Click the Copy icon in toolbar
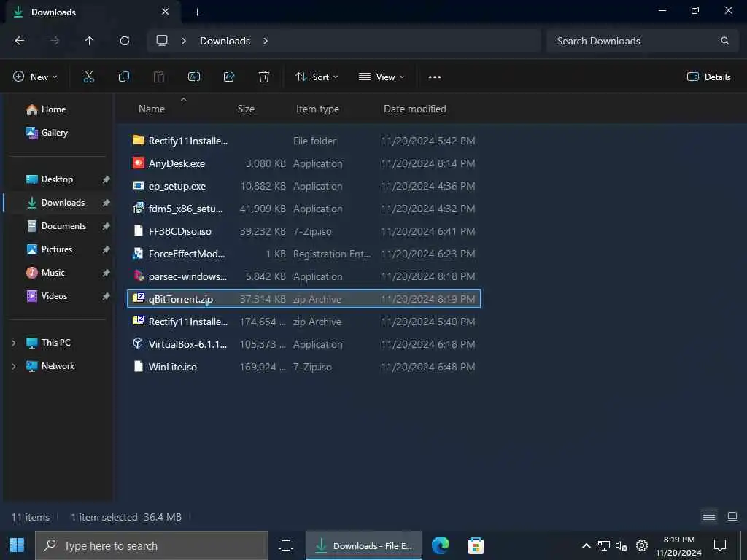 124,77
